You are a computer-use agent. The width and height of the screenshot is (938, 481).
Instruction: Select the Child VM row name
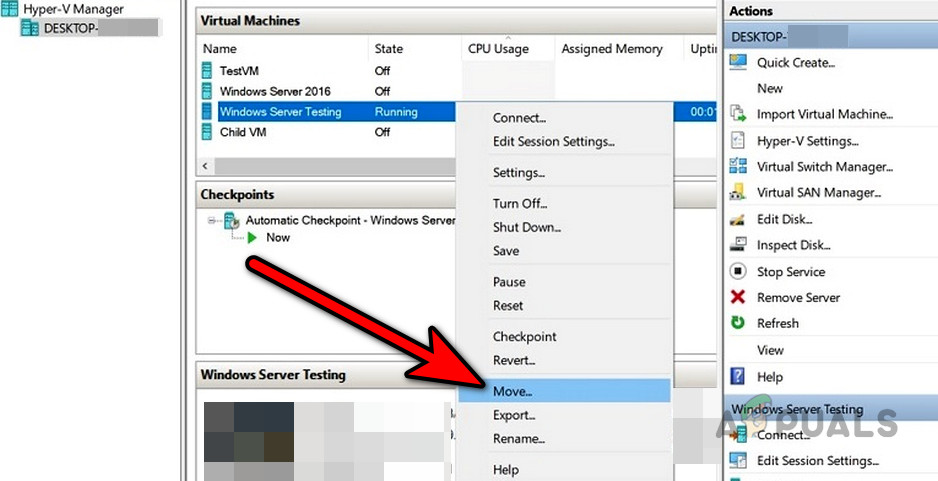[243, 132]
